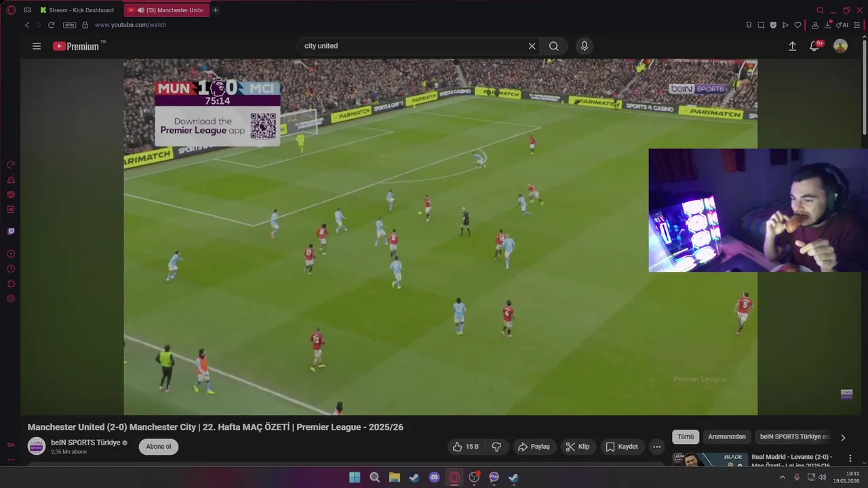
Task: Open beIN SPORTS Türkiye channel name link
Action: click(x=85, y=443)
